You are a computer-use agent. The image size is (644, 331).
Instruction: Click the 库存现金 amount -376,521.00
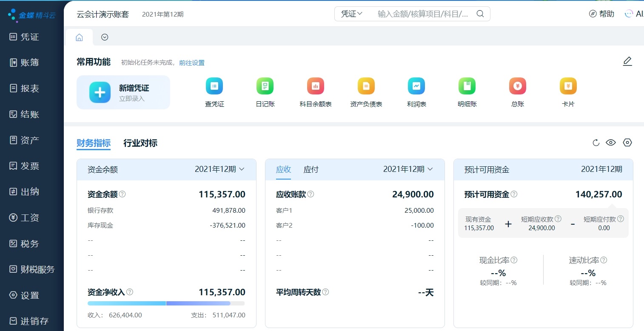coord(228,225)
